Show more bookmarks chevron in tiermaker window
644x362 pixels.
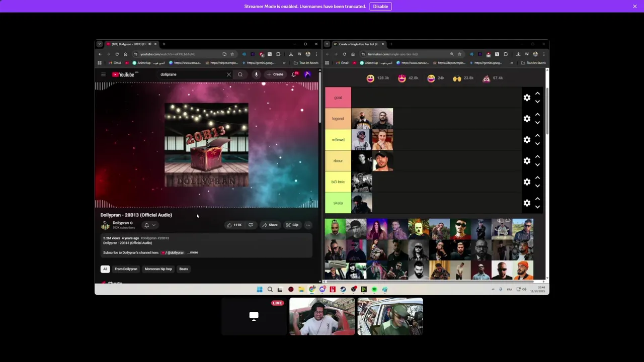click(x=512, y=63)
